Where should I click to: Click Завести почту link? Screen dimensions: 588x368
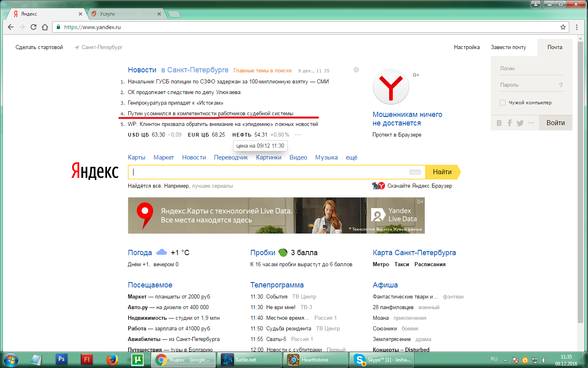[508, 47]
